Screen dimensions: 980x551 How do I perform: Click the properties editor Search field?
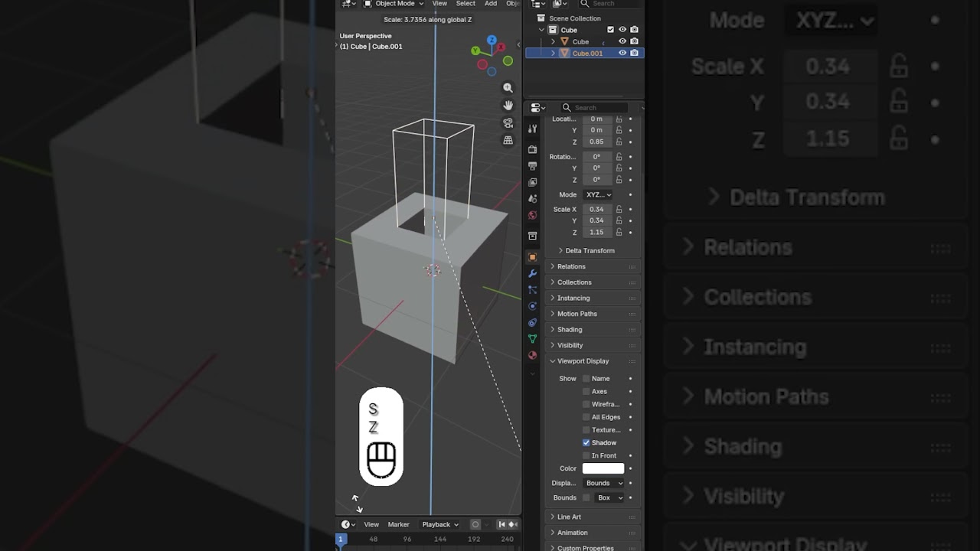click(595, 108)
